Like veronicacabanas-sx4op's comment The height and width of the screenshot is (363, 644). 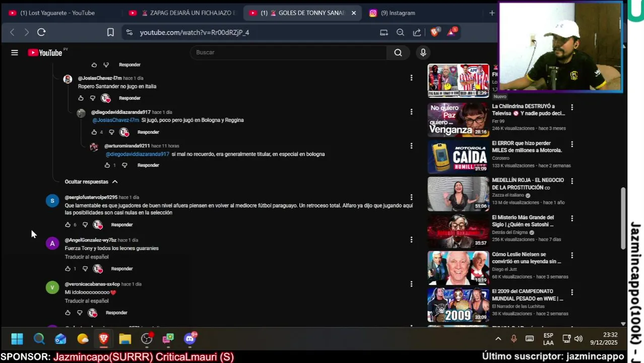68,313
